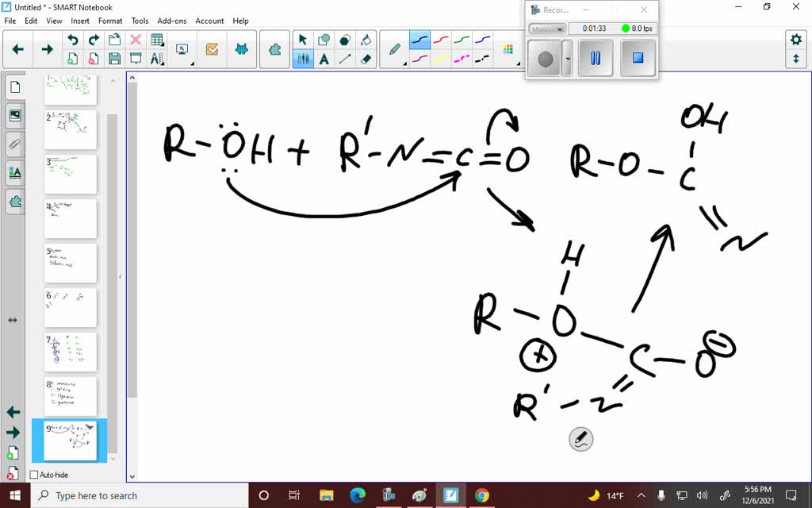This screenshot has width=812, height=508.
Task: Open the Tools menu
Action: pyautogui.click(x=140, y=21)
